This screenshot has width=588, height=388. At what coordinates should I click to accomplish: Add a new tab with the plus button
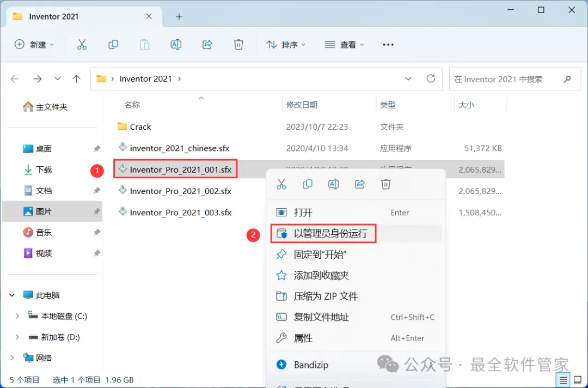179,17
